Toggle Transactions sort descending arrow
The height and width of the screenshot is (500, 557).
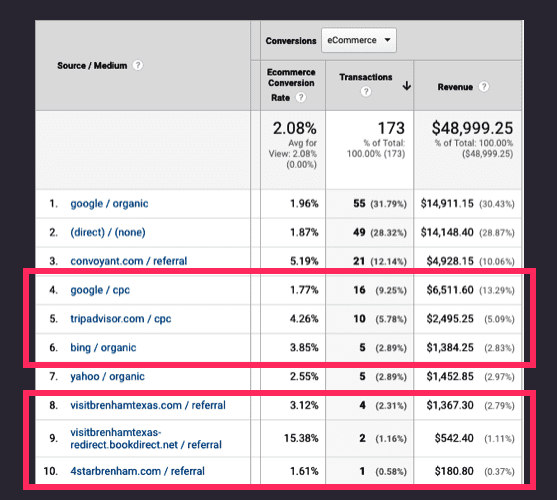tap(407, 86)
